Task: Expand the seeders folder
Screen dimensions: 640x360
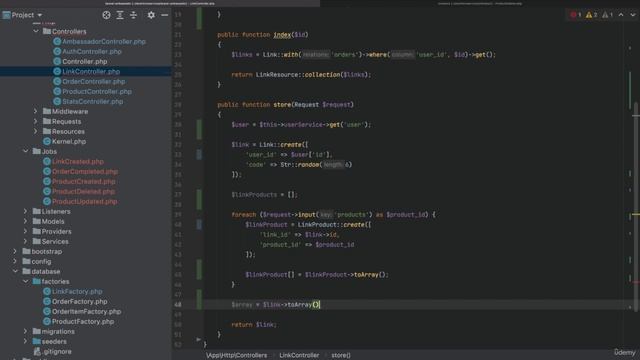Action: coord(25,341)
